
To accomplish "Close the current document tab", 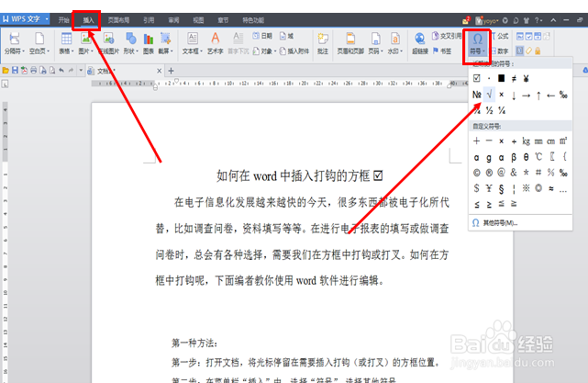I will [159, 71].
